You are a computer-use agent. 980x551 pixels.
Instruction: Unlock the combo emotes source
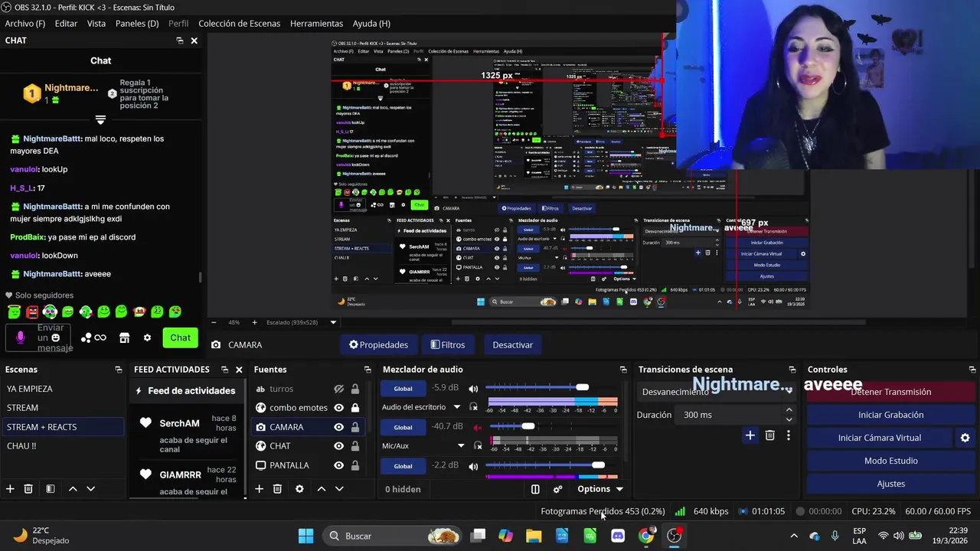click(x=354, y=408)
